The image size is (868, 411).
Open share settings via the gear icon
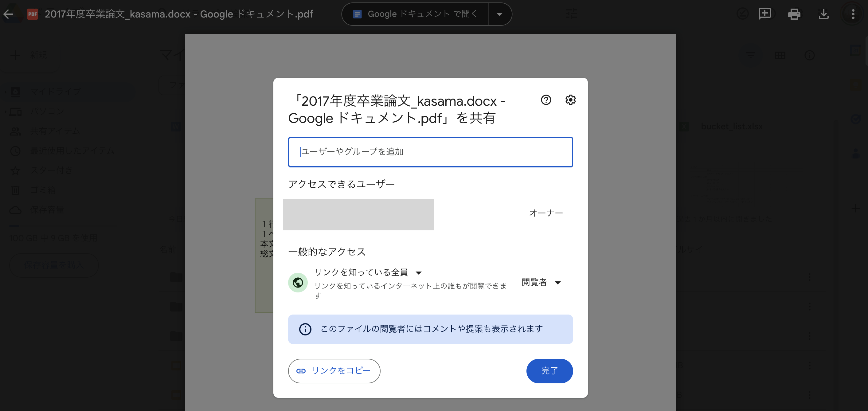pos(570,100)
